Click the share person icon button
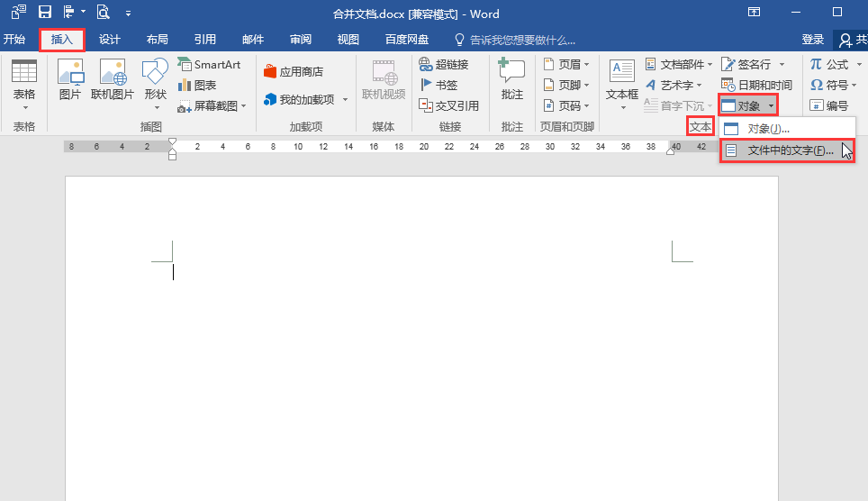 point(845,40)
